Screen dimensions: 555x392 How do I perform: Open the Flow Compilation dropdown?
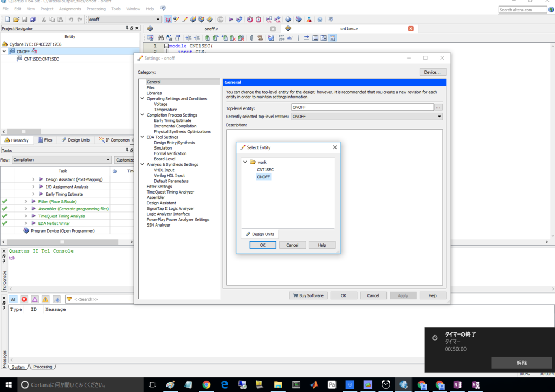pos(108,160)
